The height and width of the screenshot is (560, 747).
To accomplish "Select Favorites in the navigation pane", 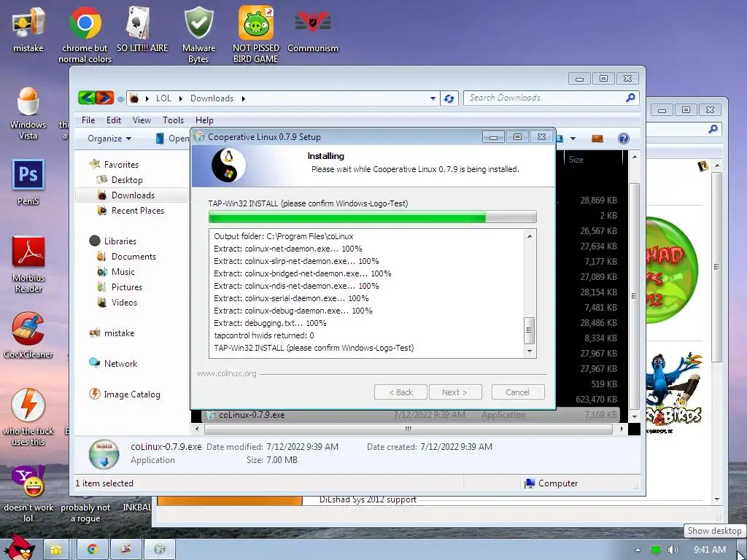I will pyautogui.click(x=121, y=165).
